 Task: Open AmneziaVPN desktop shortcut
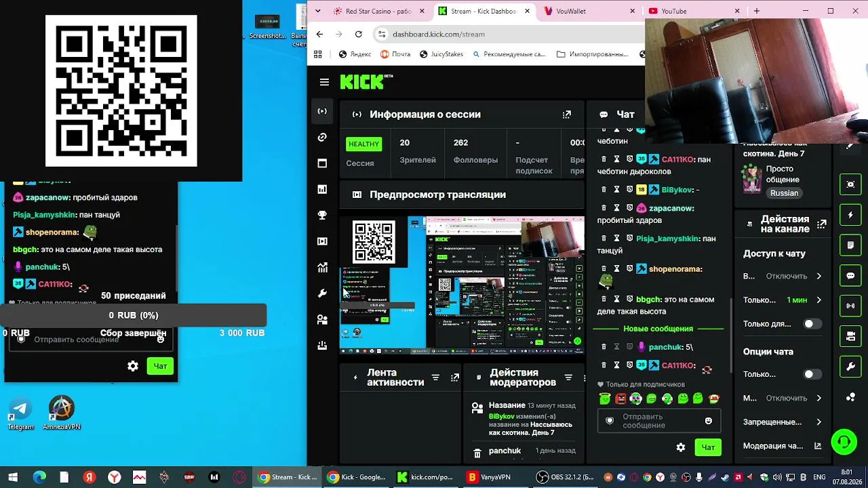coord(62,413)
